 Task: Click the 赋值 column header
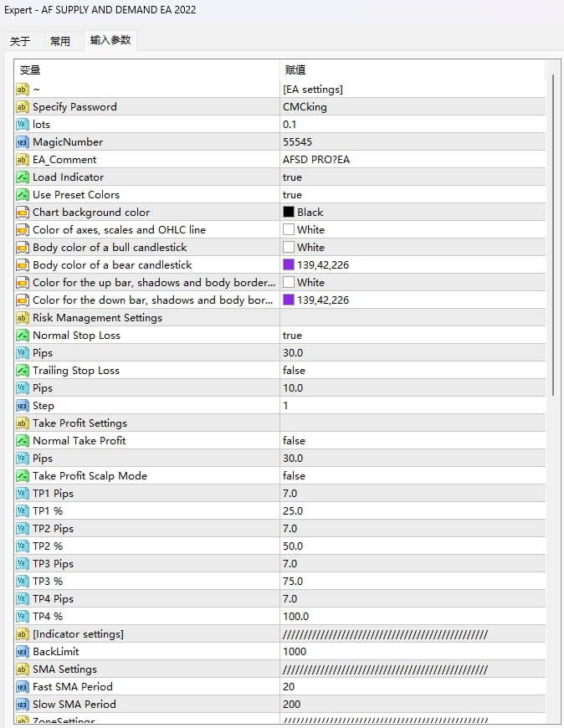tap(295, 70)
